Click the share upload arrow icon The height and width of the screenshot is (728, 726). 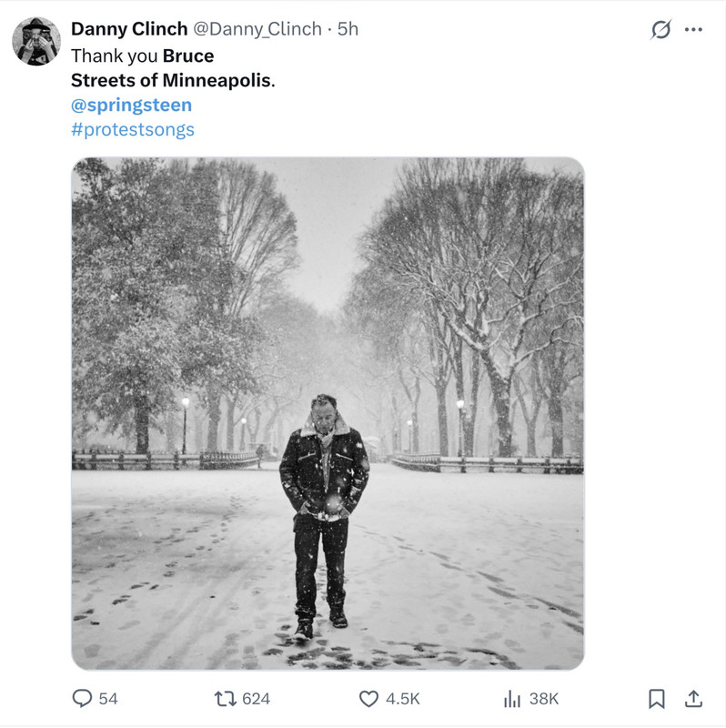(x=693, y=698)
